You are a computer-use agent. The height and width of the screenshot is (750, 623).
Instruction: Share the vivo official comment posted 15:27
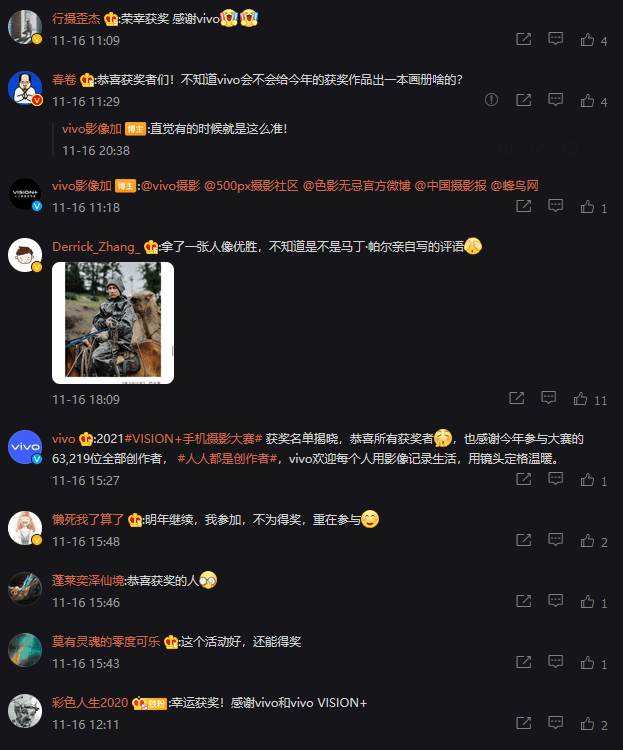point(523,479)
